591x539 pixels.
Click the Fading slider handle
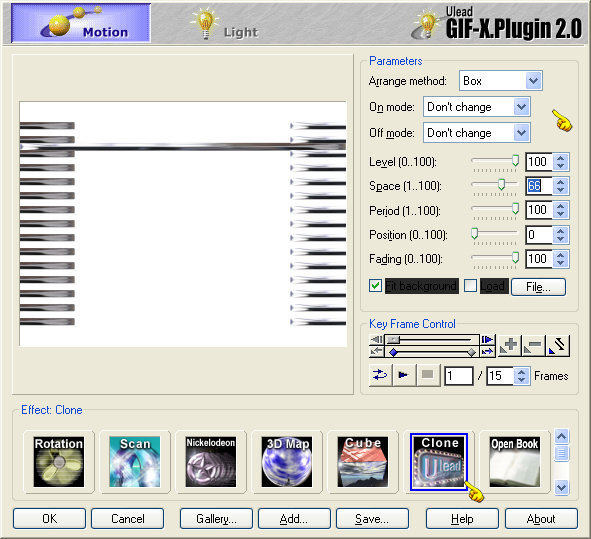(515, 257)
